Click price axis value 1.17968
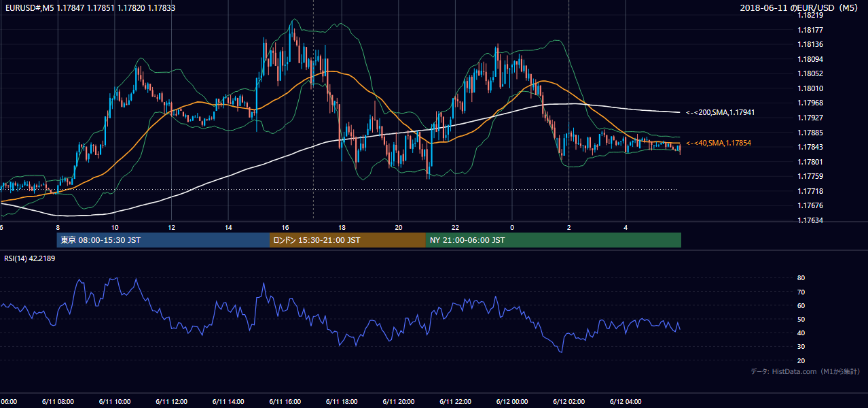Viewport: 868px width, 408px height. 810,103
